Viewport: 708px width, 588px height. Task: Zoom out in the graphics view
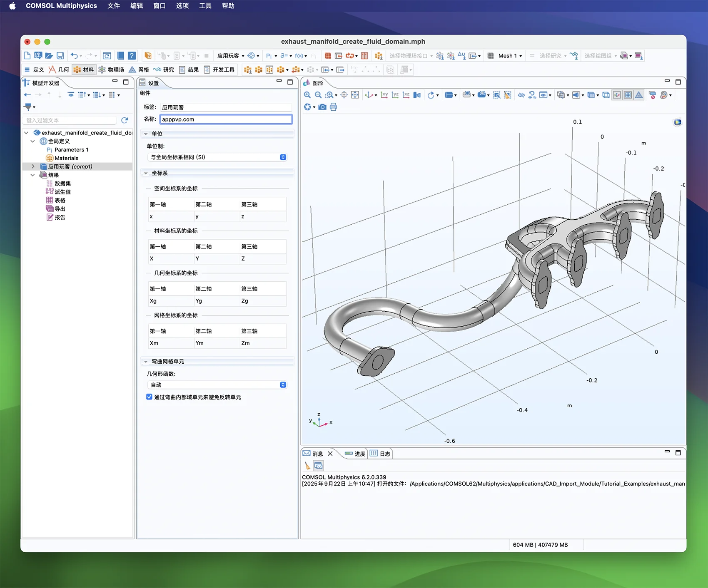318,95
